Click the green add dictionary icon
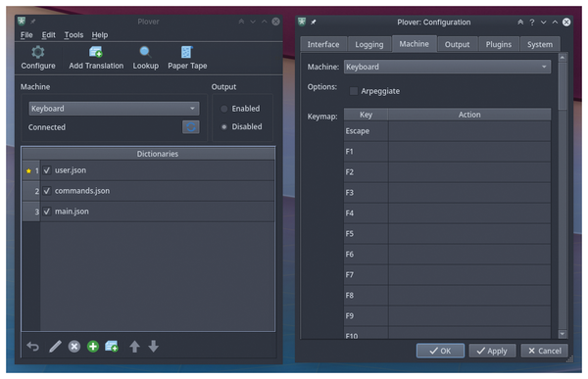This screenshot has height=379, width=588. pyautogui.click(x=93, y=347)
